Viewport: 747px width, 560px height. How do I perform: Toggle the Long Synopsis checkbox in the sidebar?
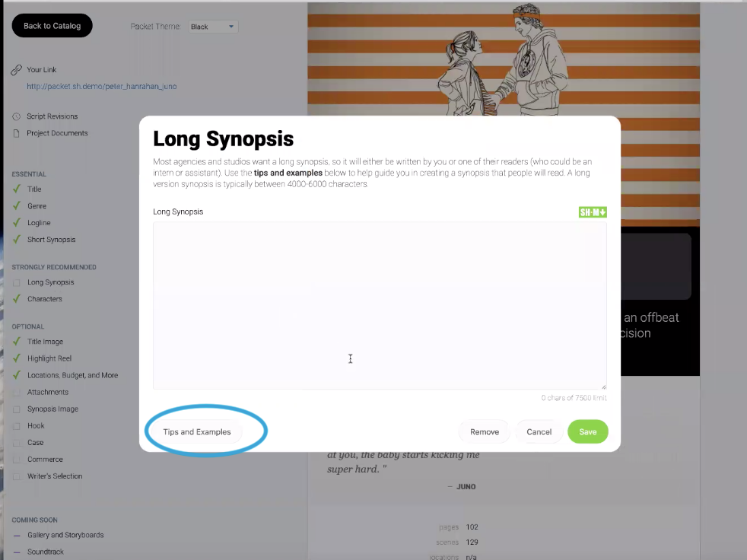coord(17,282)
